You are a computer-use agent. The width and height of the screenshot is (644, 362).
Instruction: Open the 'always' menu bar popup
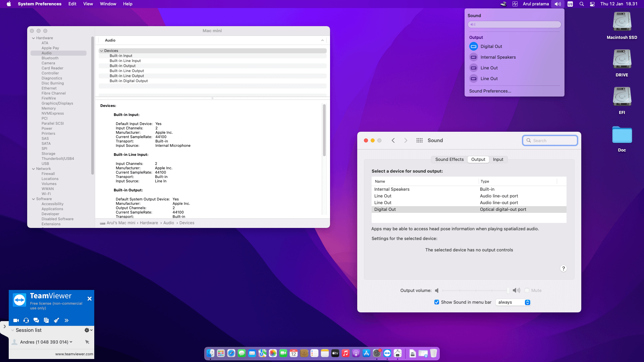click(x=513, y=302)
